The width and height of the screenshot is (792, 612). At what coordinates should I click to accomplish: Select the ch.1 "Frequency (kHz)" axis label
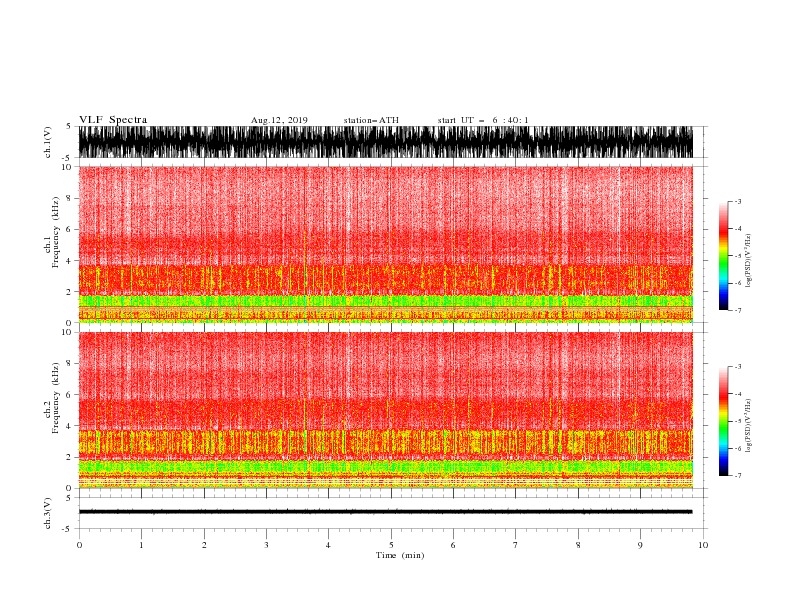(56, 233)
